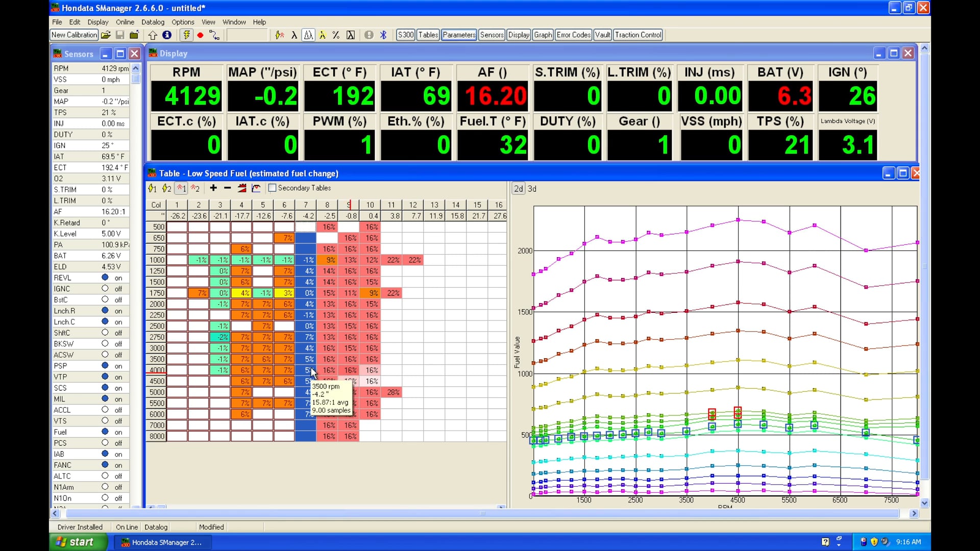Click the Bluetooth icon in toolbar
The width and height of the screenshot is (980, 551).
tap(383, 35)
